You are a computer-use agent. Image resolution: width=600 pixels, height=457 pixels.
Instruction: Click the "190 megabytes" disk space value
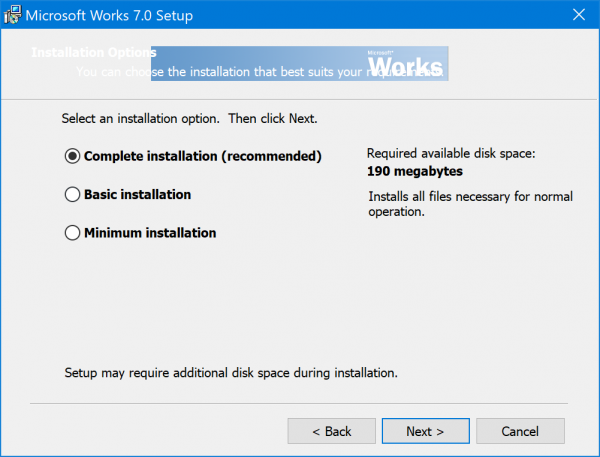click(407, 171)
